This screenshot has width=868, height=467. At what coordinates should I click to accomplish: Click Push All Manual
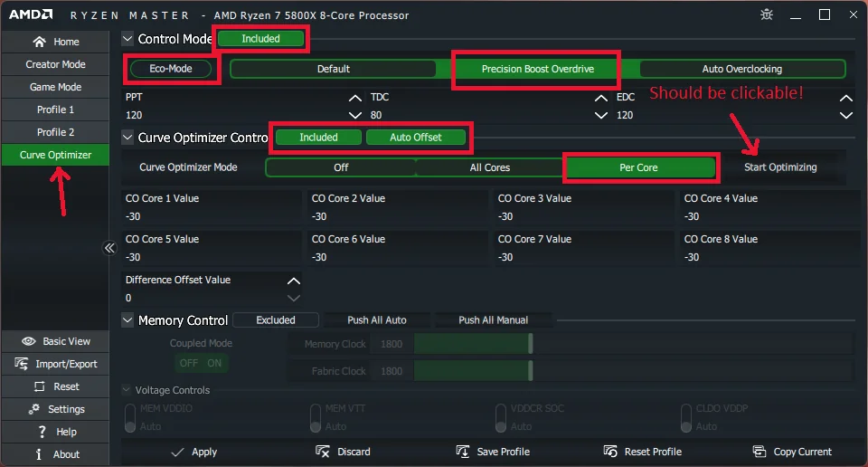[494, 319]
